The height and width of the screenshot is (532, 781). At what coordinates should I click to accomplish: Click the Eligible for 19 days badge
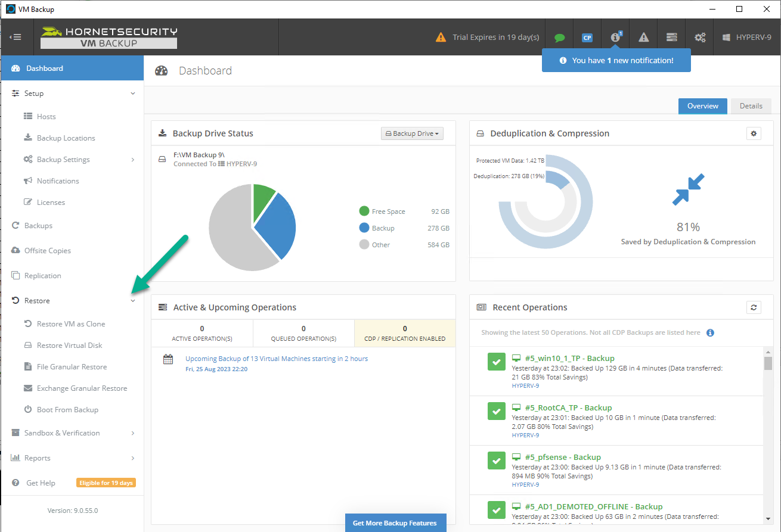[x=106, y=483]
